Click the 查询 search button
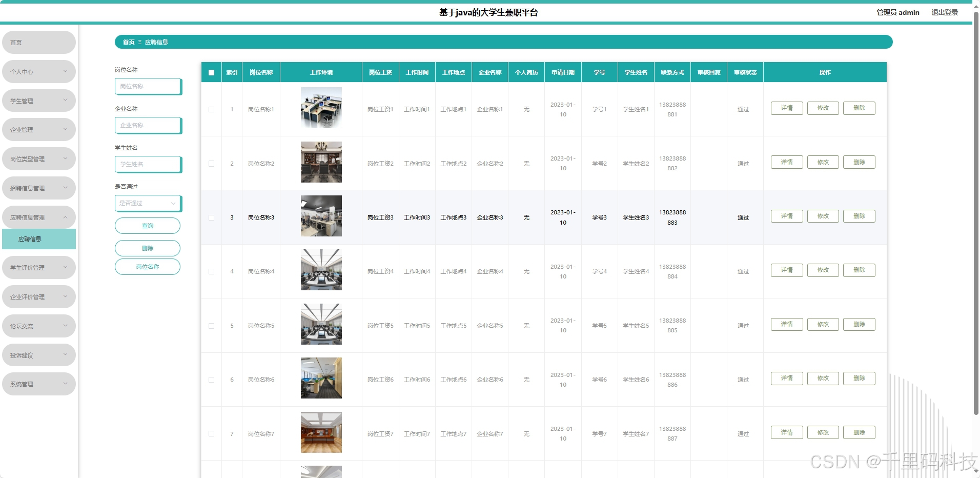Screen dimensions: 980x478 pyautogui.click(x=148, y=226)
